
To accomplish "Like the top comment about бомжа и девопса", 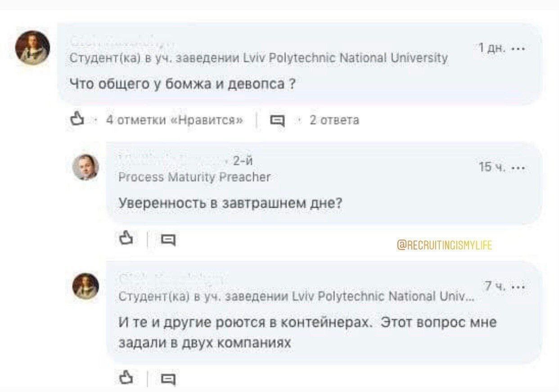I will (77, 120).
